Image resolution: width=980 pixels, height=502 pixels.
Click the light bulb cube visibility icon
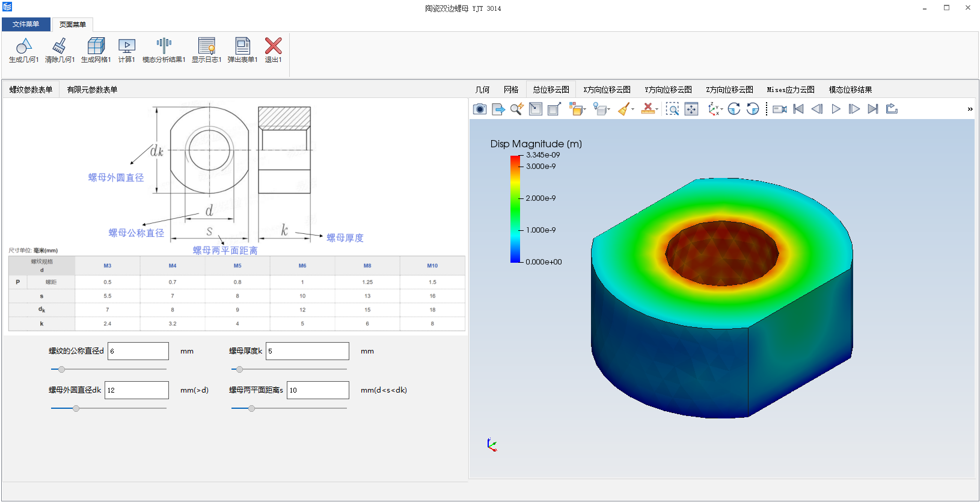pyautogui.click(x=599, y=109)
